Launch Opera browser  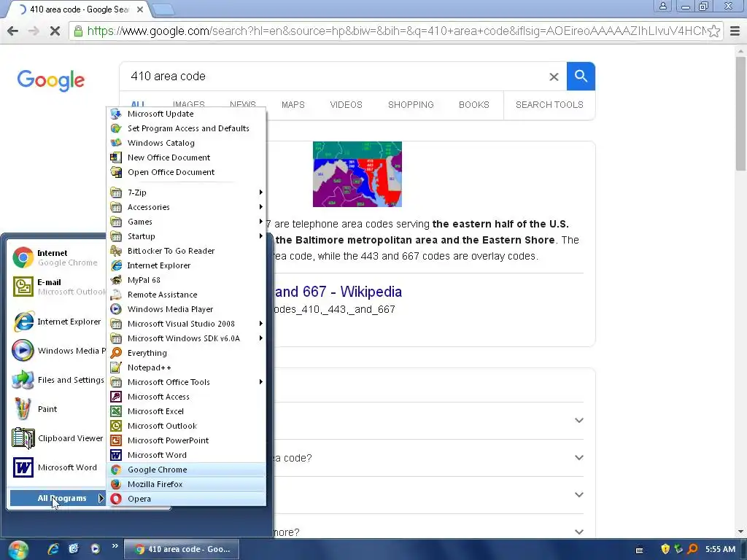(x=186, y=499)
